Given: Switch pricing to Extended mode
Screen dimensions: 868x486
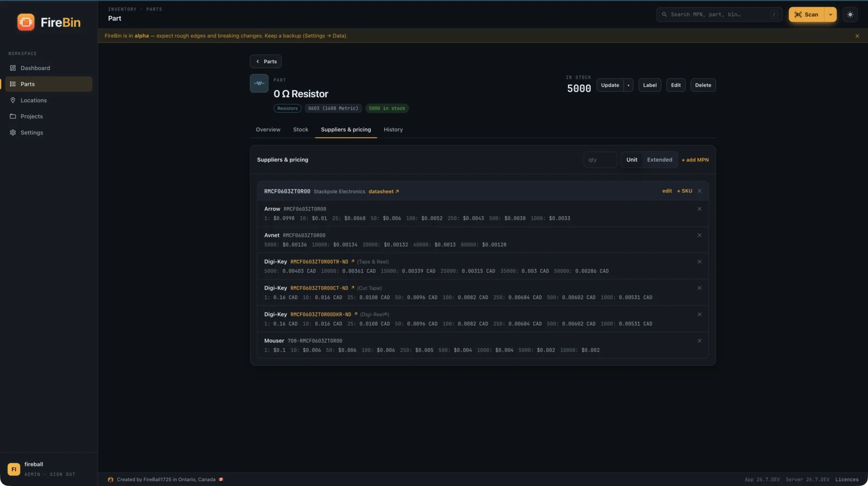Looking at the screenshot, I should (x=660, y=159).
